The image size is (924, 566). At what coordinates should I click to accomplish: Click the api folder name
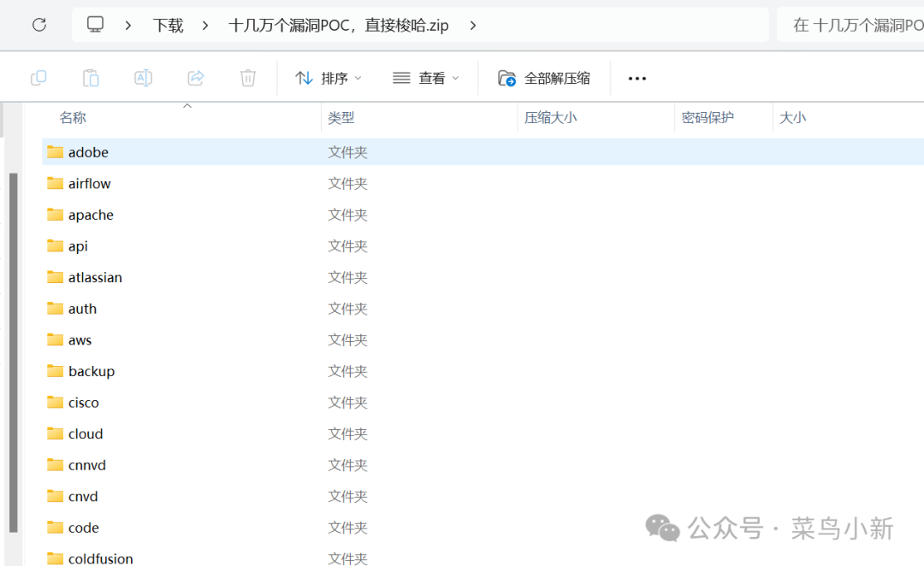click(x=78, y=246)
